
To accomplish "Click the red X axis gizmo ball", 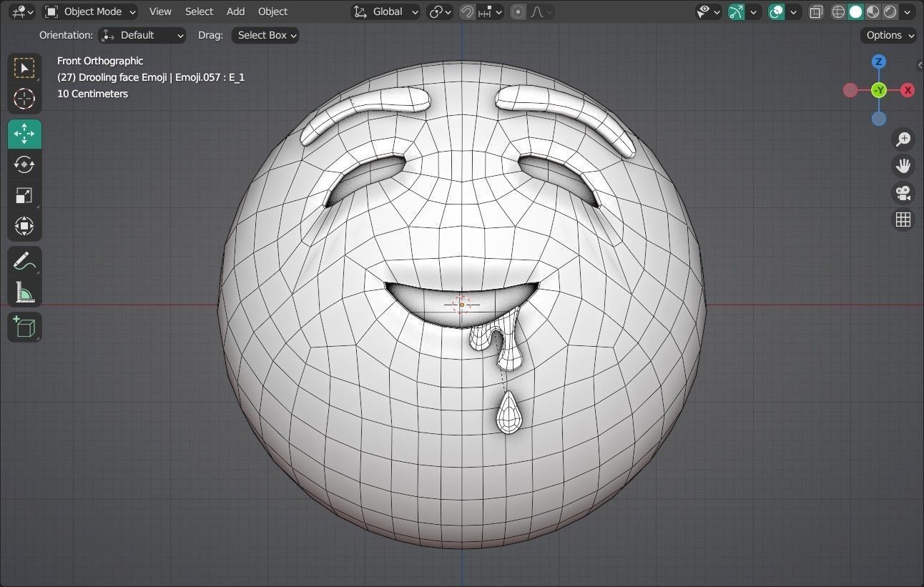I will tap(908, 90).
